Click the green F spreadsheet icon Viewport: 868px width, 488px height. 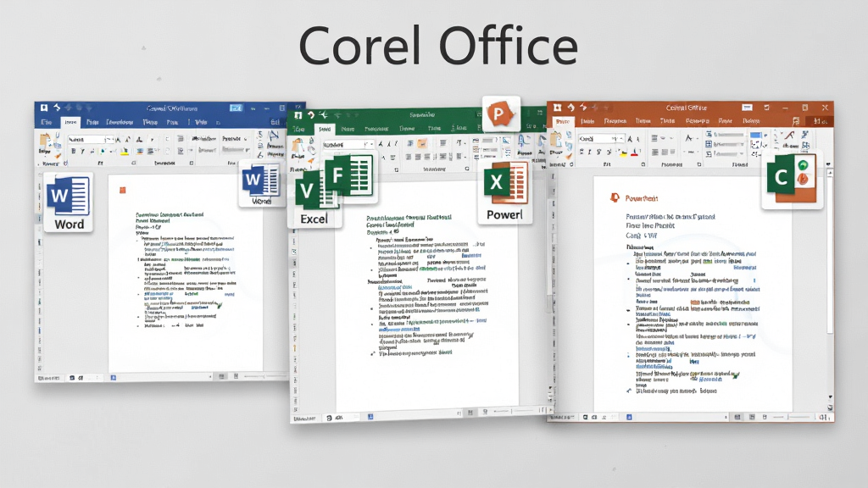[x=348, y=175]
